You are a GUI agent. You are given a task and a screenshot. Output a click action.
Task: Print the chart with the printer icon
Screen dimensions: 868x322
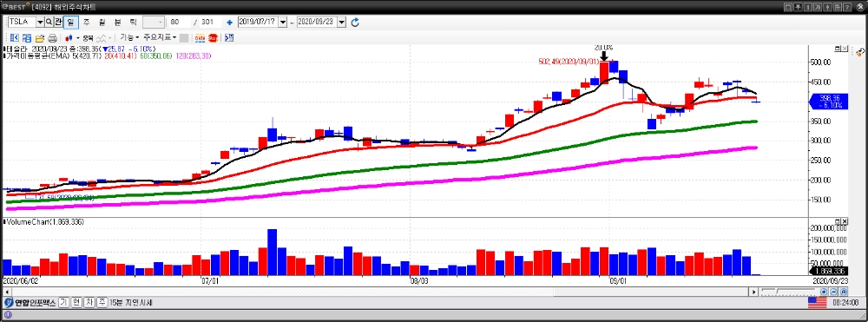(x=53, y=38)
